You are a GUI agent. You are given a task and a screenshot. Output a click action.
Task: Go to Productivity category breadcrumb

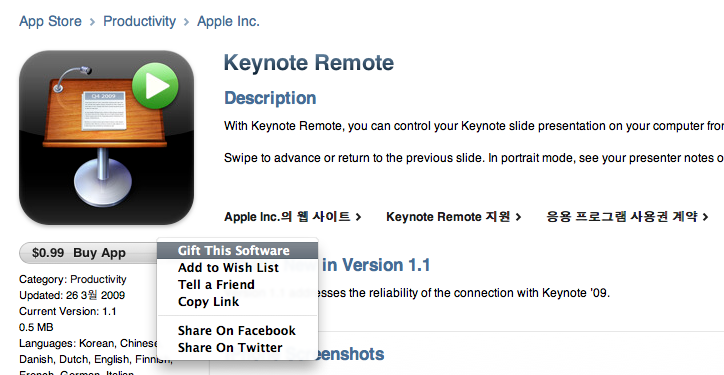(x=139, y=21)
